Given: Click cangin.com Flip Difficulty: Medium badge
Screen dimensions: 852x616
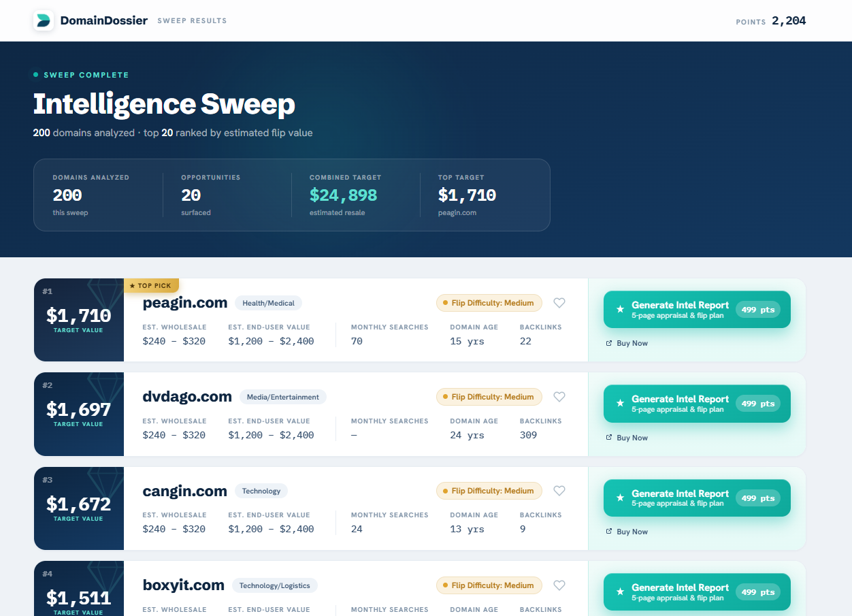Looking at the screenshot, I should tap(489, 491).
